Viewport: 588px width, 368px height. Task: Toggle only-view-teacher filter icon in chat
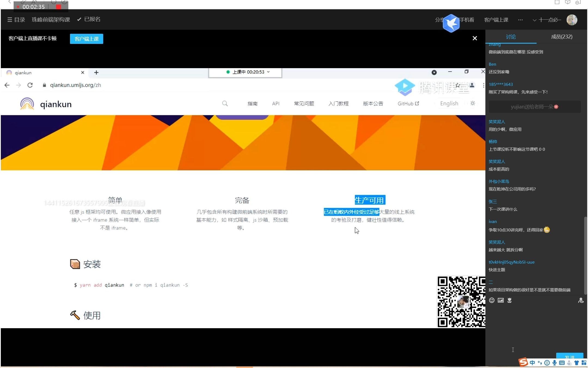point(581,300)
